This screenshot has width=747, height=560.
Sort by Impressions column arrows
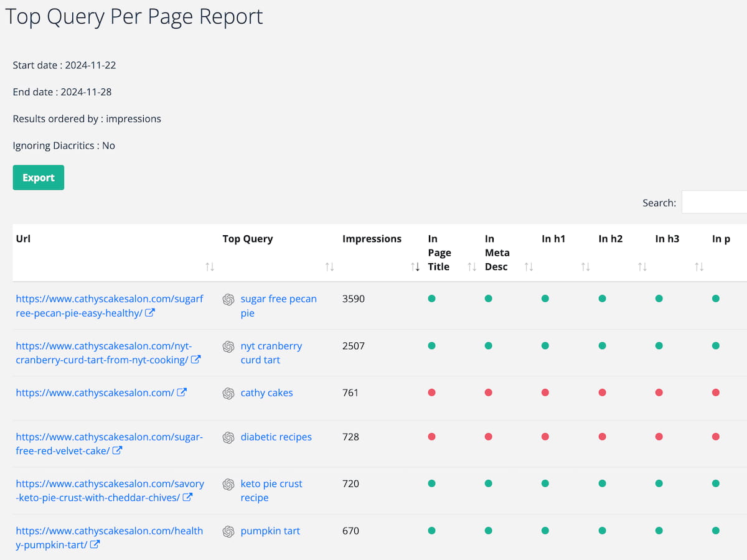click(x=415, y=267)
